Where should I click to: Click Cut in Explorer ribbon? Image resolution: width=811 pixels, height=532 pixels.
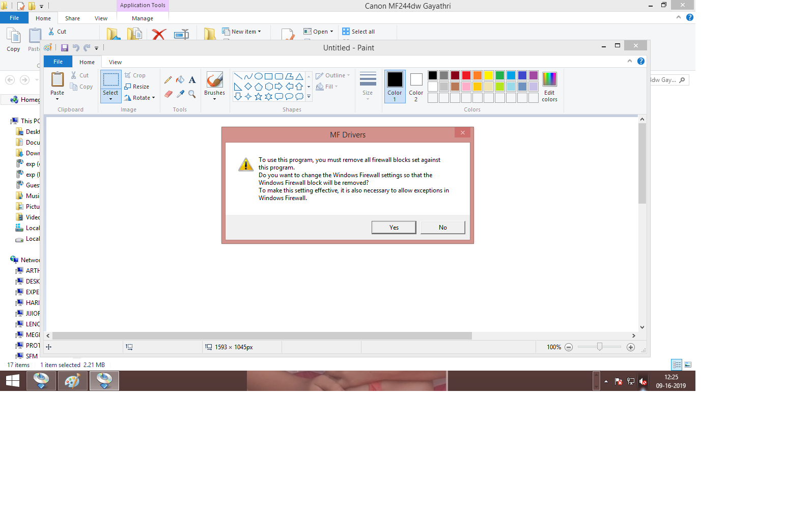pos(58,32)
